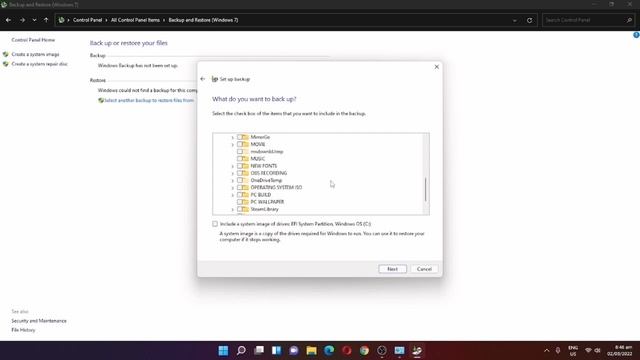Click Next in Set up backup
This screenshot has width=640, height=360.
pyautogui.click(x=392, y=269)
